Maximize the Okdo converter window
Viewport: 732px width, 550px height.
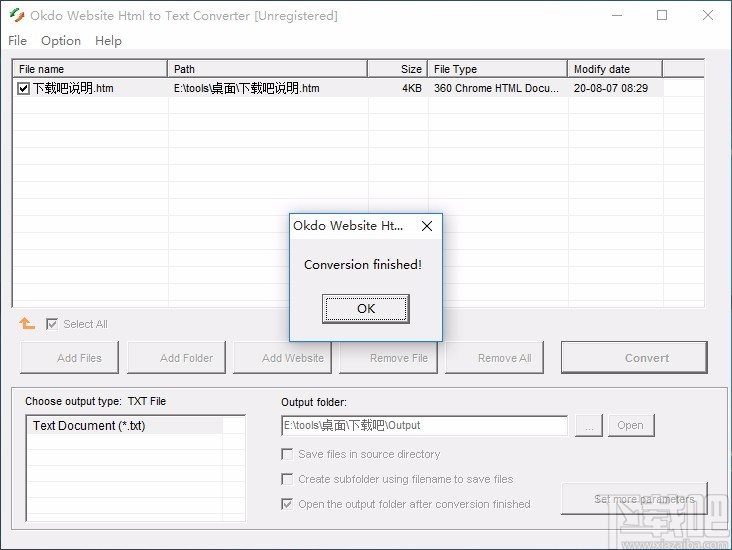pos(662,15)
